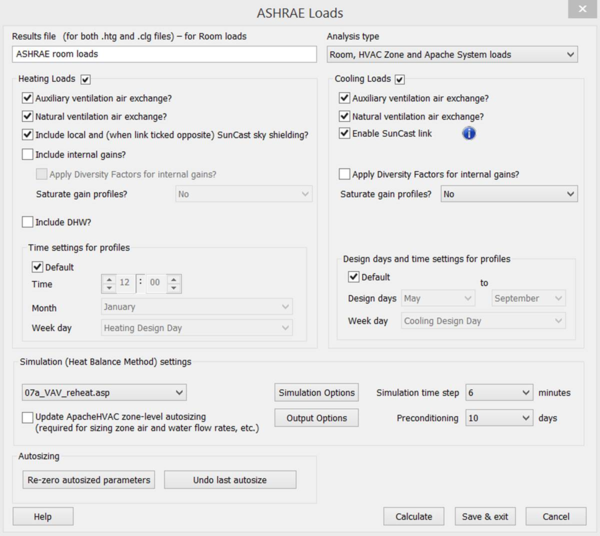Disable Enable SunCast link checkbox
Image resolution: width=600 pixels, height=536 pixels.
(345, 134)
